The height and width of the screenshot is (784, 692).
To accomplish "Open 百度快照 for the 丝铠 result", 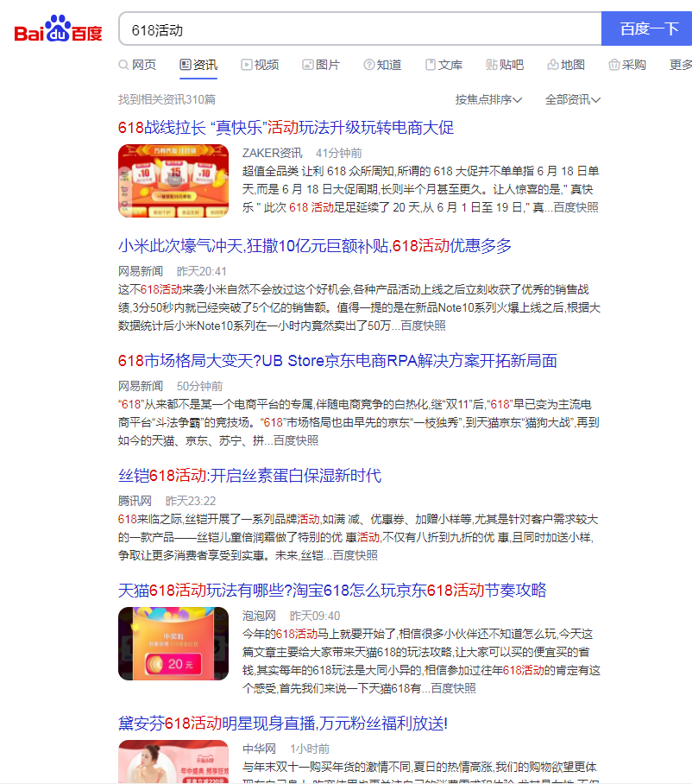I will (355, 555).
